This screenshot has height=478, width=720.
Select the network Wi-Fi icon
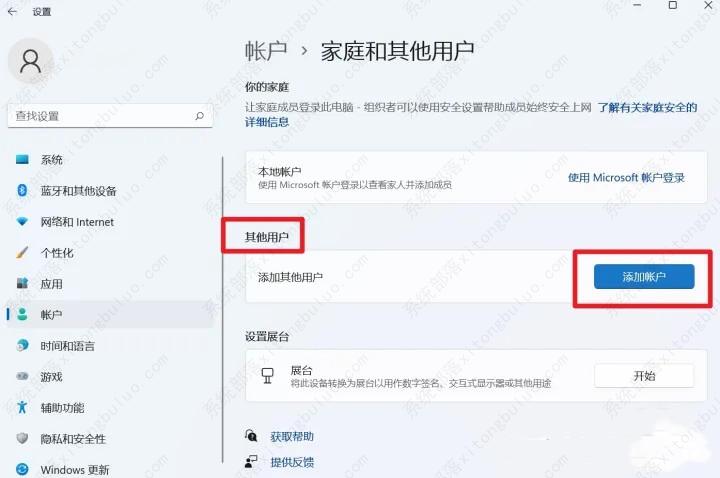(x=22, y=222)
